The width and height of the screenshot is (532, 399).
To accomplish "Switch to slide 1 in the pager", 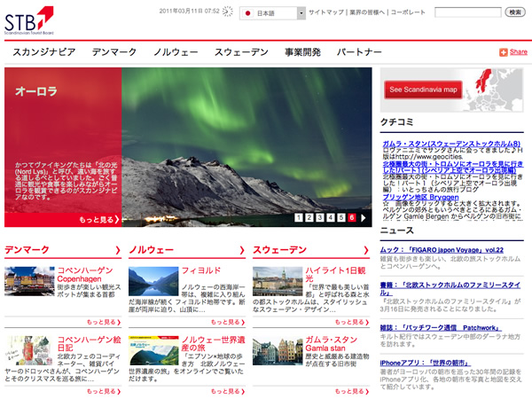I will 299,217.
